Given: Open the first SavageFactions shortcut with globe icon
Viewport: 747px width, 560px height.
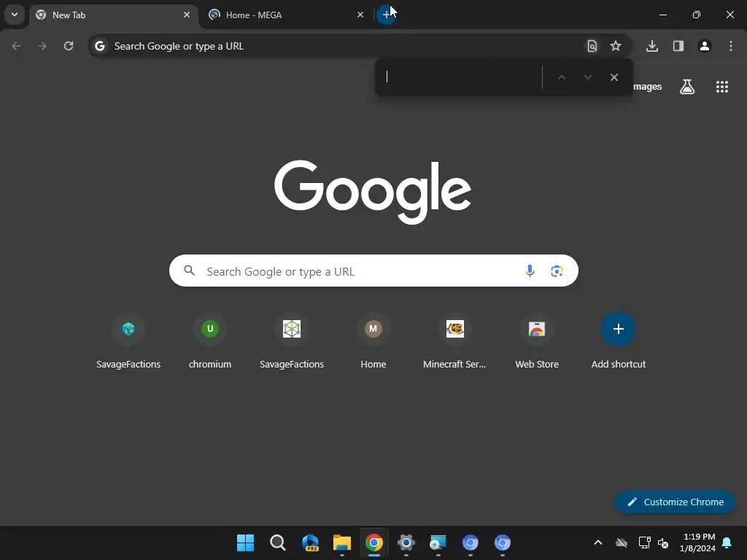Looking at the screenshot, I should tap(128, 341).
